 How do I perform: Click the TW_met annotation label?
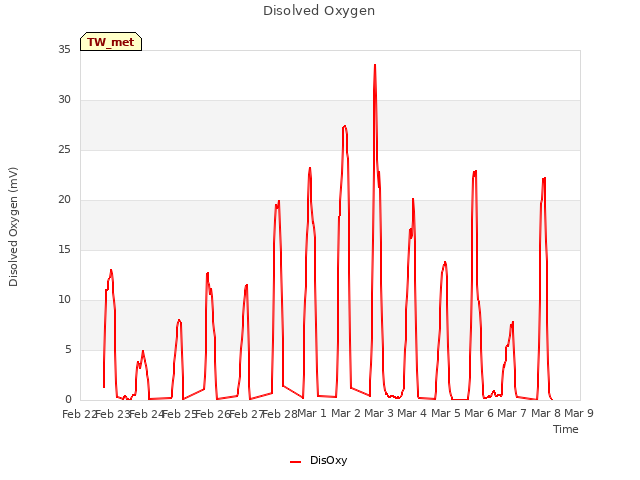(111, 42)
